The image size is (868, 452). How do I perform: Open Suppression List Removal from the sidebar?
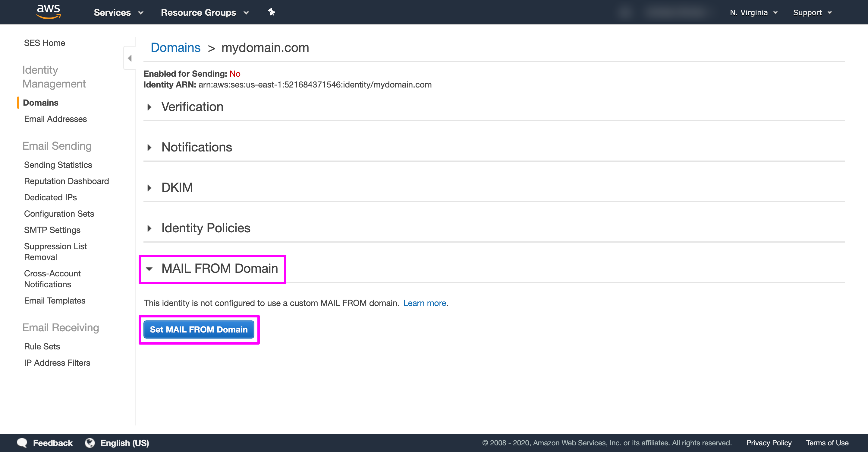55,251
